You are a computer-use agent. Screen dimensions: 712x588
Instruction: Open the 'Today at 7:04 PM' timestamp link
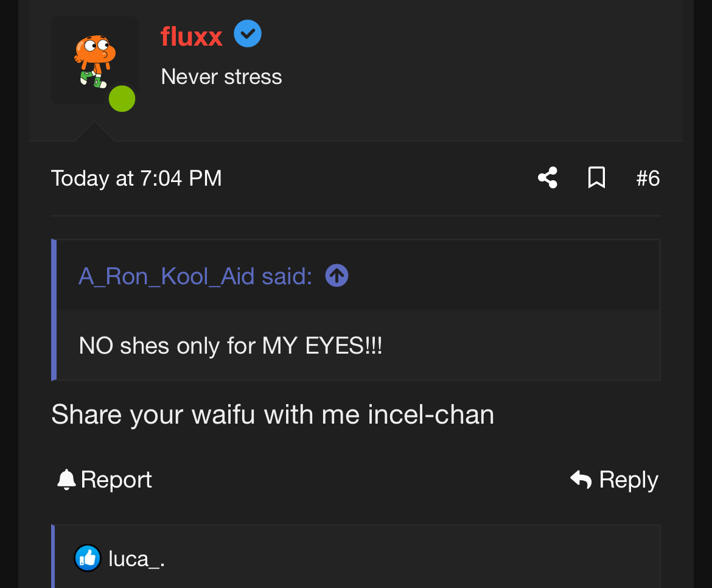click(136, 178)
